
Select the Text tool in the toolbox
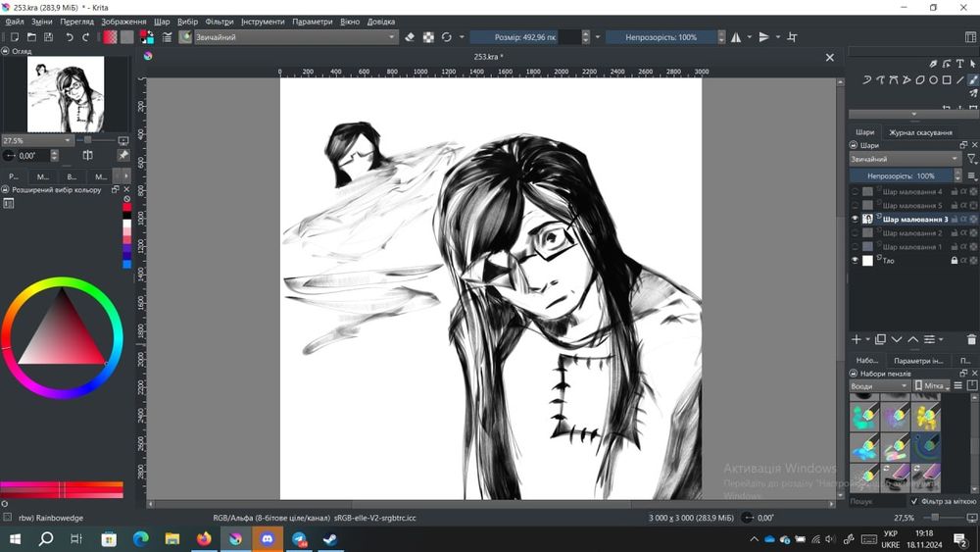960,64
